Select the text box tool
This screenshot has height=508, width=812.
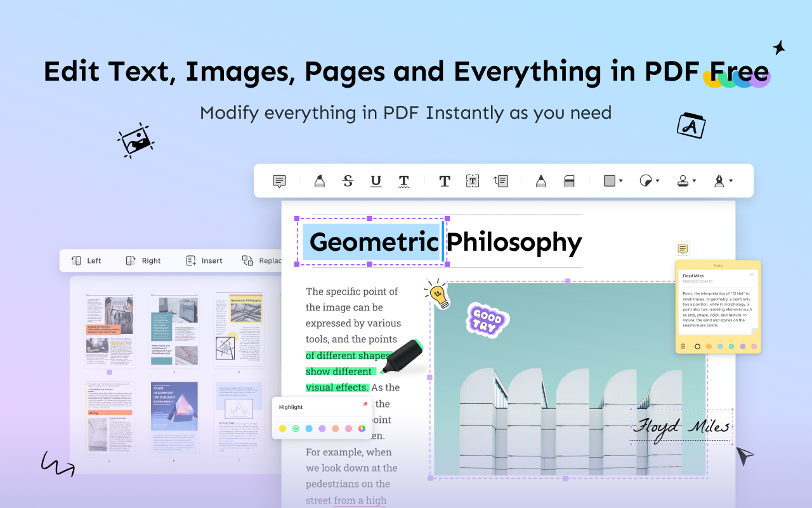pos(473,180)
